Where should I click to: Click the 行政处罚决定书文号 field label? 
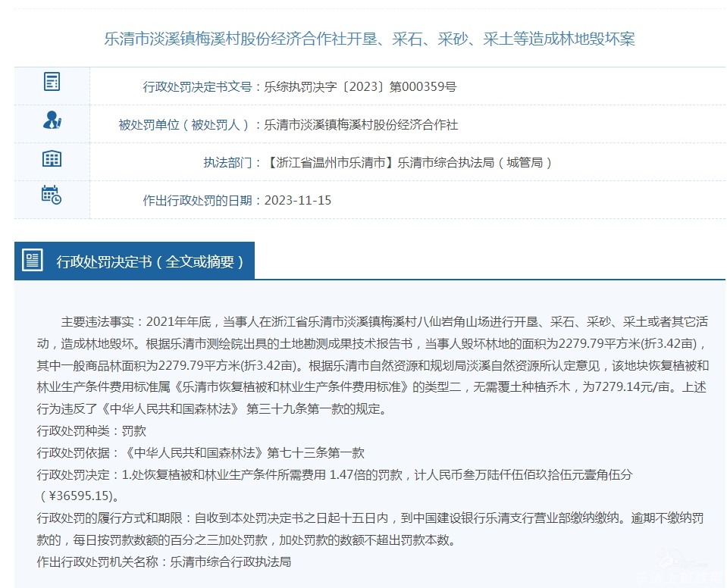click(x=197, y=87)
